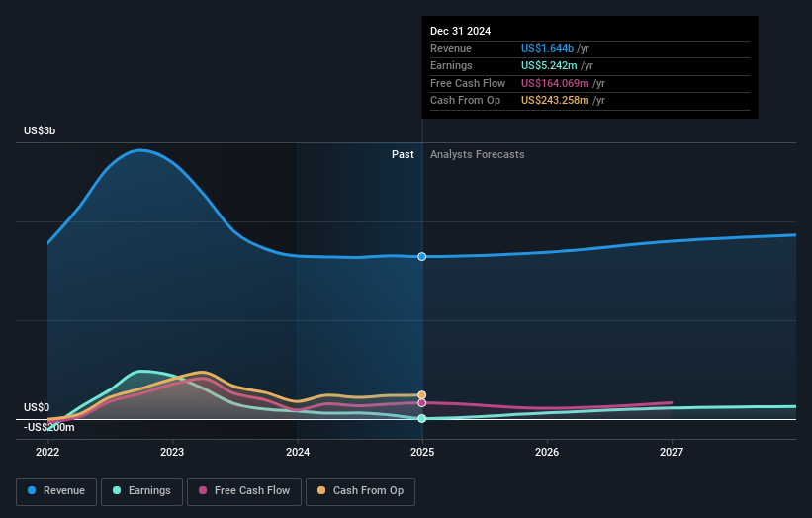This screenshot has width=812, height=518.
Task: Click the Free Cash Flow label in tooltip
Action: (x=468, y=83)
